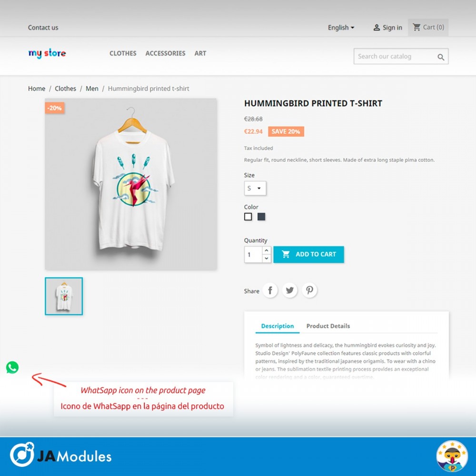Switch to the Product Details tab
Screen dimensions: 476x476
pos(328,326)
